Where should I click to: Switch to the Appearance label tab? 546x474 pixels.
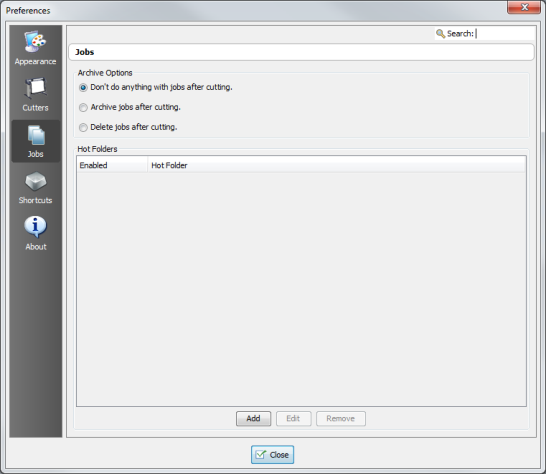pos(36,62)
